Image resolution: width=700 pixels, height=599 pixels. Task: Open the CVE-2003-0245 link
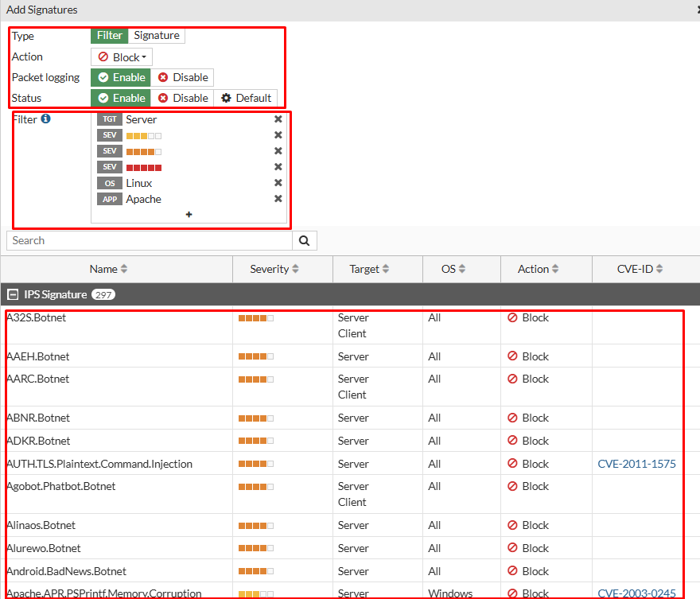[636, 593]
